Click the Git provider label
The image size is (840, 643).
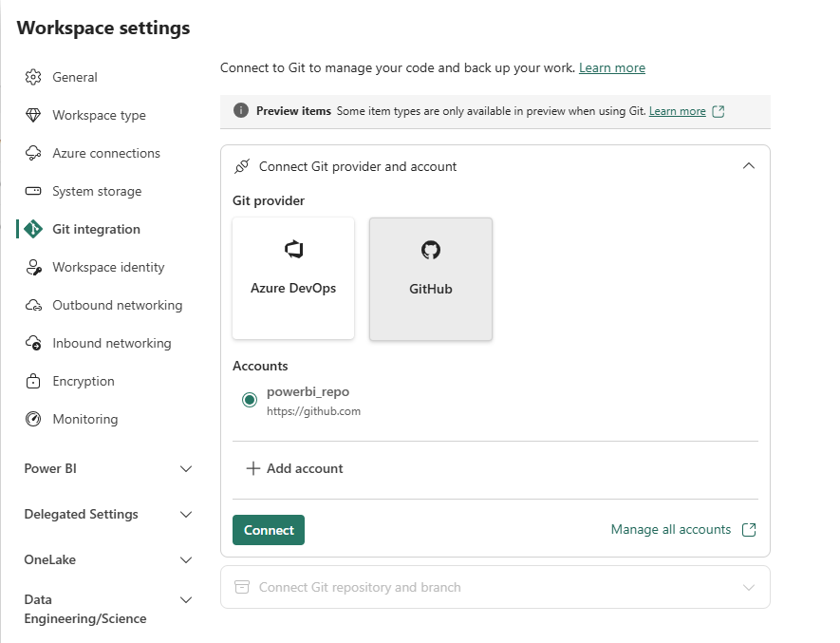[269, 200]
